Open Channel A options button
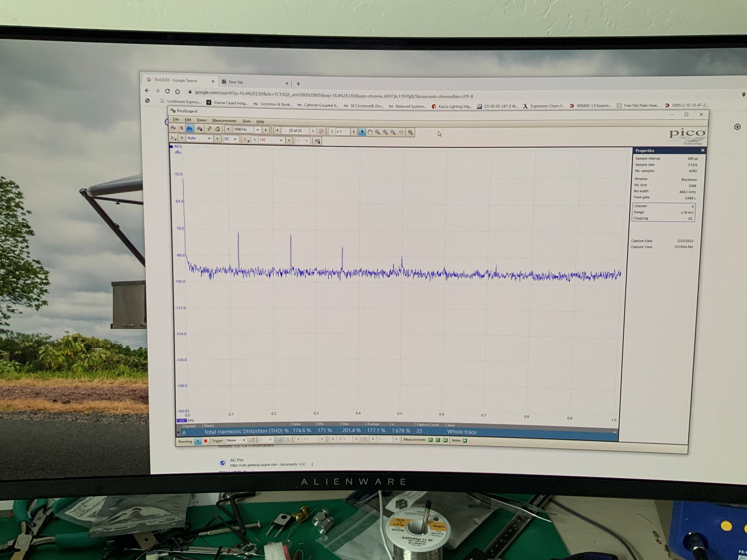This screenshot has width=747, height=560. (173, 138)
